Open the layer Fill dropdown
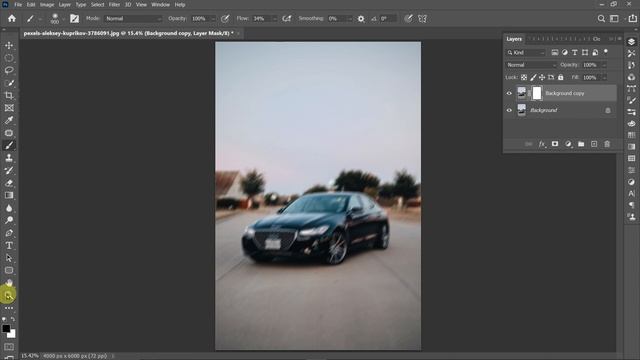The image size is (640, 360). pyautogui.click(x=604, y=78)
